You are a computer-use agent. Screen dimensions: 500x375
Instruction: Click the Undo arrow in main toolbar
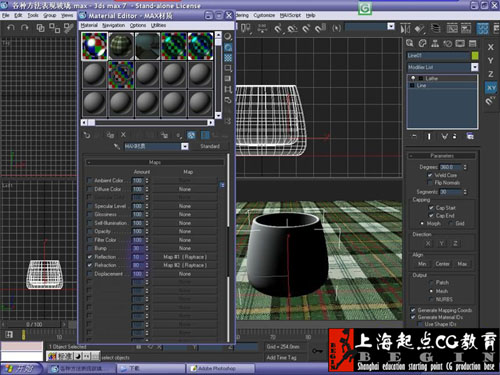point(11,28)
